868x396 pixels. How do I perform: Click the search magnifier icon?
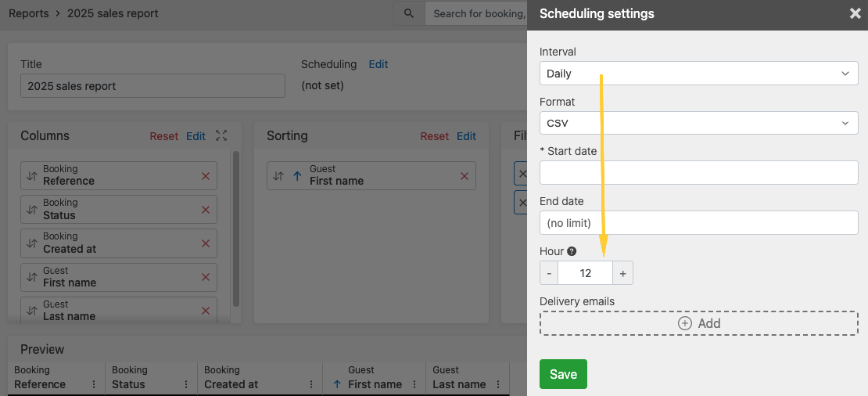coord(407,13)
